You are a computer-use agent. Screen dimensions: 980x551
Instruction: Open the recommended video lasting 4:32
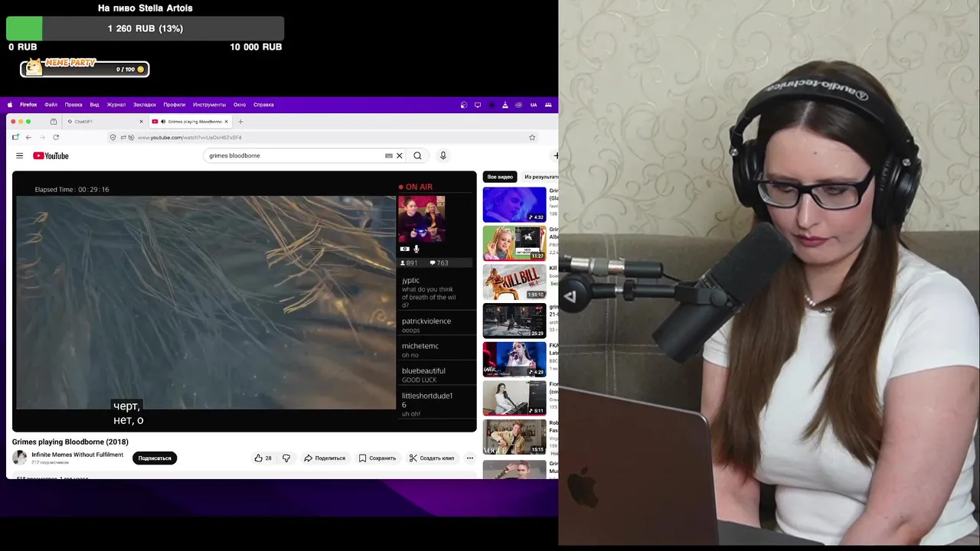[x=514, y=204]
